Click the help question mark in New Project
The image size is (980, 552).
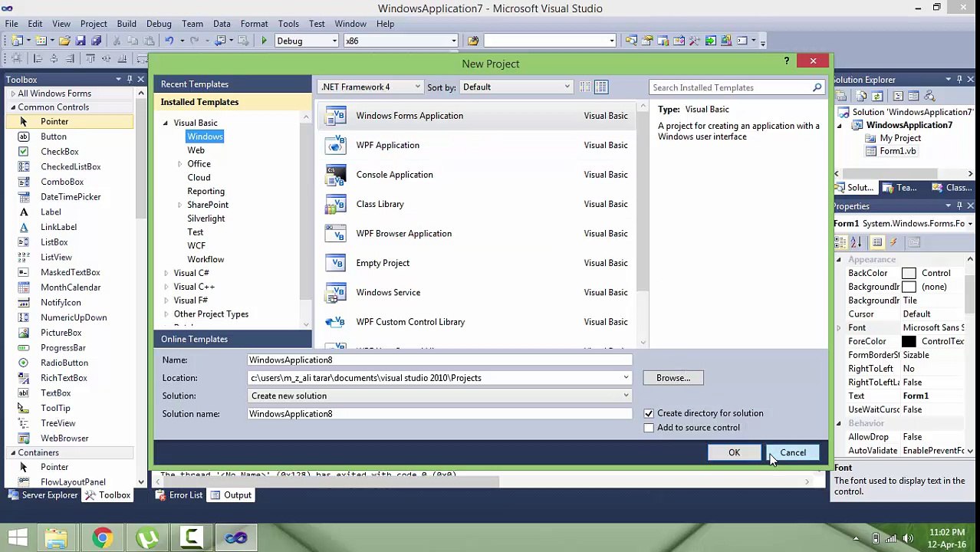click(x=786, y=61)
